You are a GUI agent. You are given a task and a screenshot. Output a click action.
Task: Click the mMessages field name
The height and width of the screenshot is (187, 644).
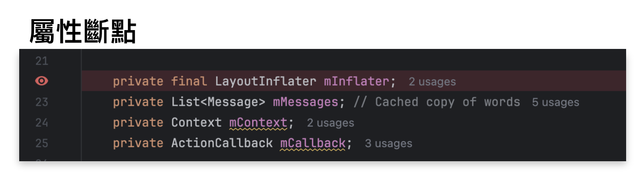(x=305, y=102)
